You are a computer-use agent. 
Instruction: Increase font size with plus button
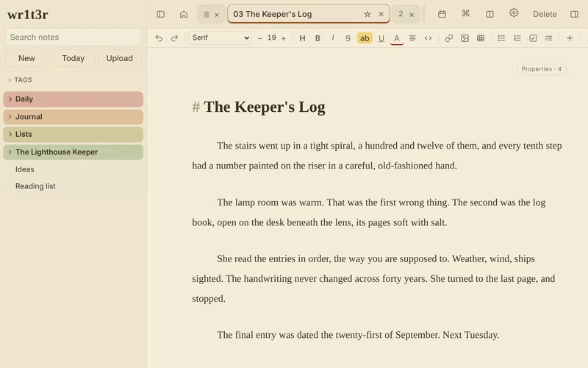[x=284, y=38]
